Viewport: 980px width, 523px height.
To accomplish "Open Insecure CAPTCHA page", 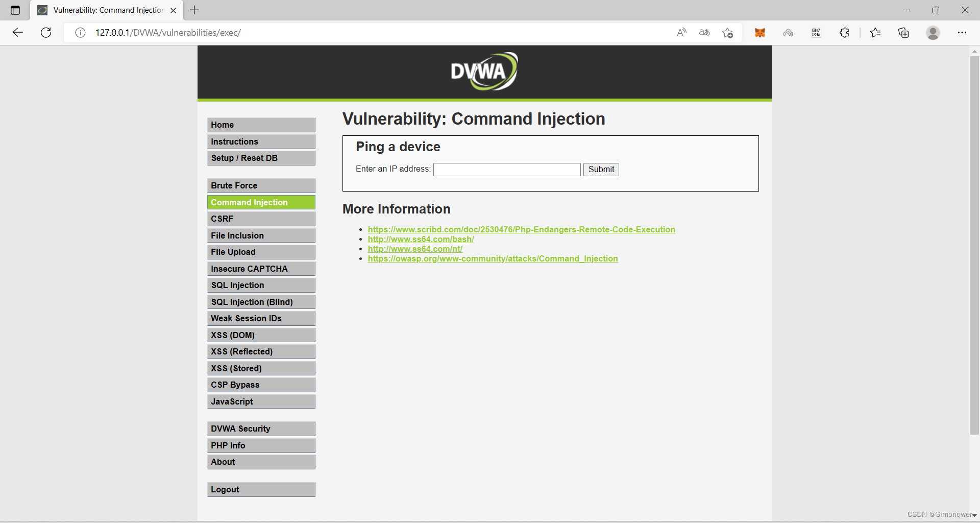I will coord(261,269).
